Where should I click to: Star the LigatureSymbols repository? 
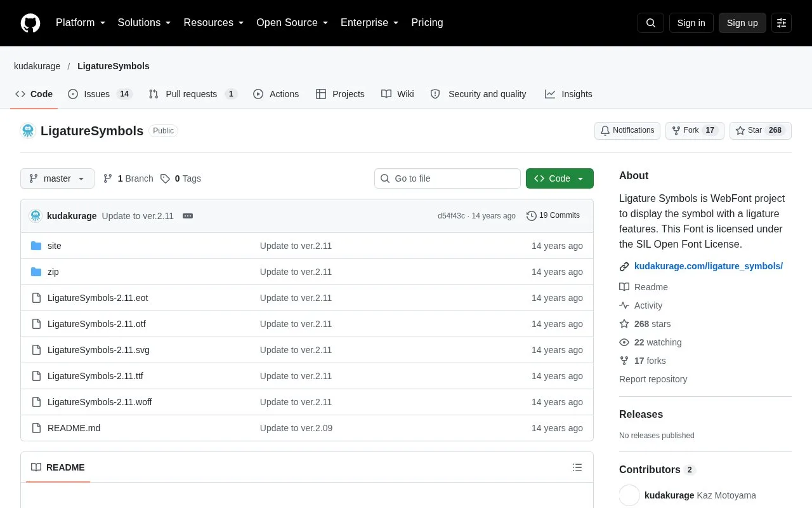761,131
